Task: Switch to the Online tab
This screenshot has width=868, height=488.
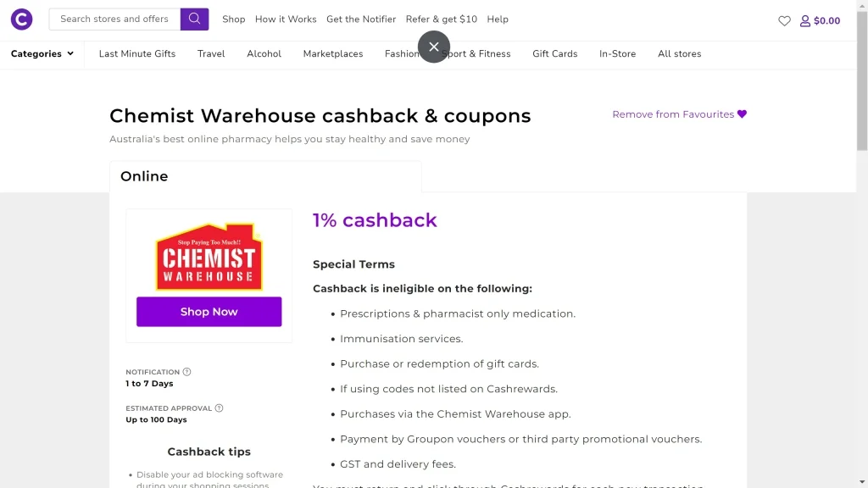Action: (x=144, y=176)
